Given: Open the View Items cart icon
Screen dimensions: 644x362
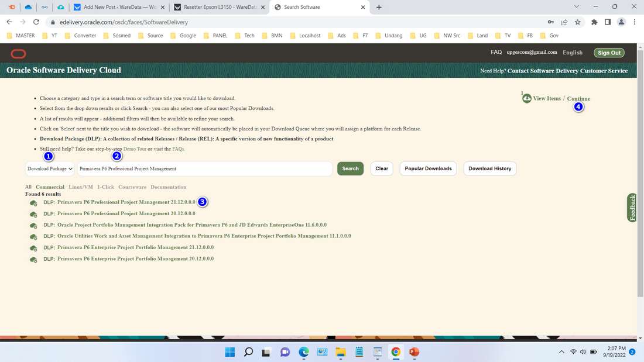Looking at the screenshot, I should click(526, 98).
